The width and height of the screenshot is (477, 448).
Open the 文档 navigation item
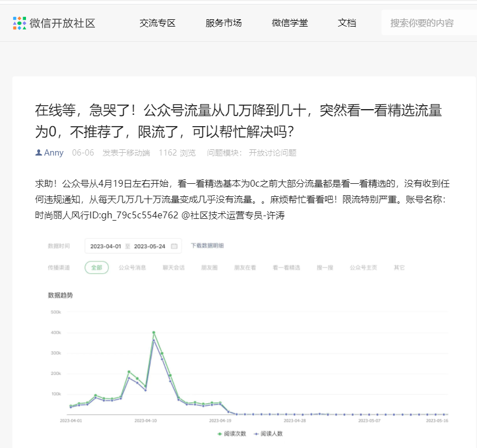(x=347, y=23)
